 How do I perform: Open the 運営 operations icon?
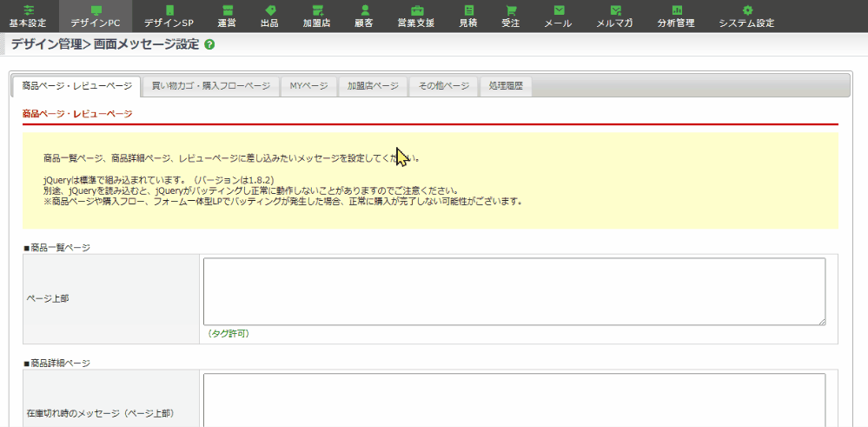pyautogui.click(x=226, y=10)
